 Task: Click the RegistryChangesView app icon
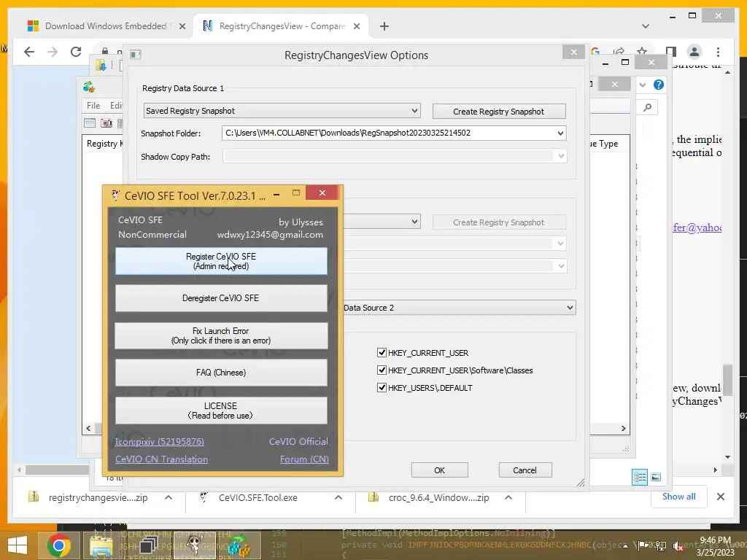click(89, 87)
